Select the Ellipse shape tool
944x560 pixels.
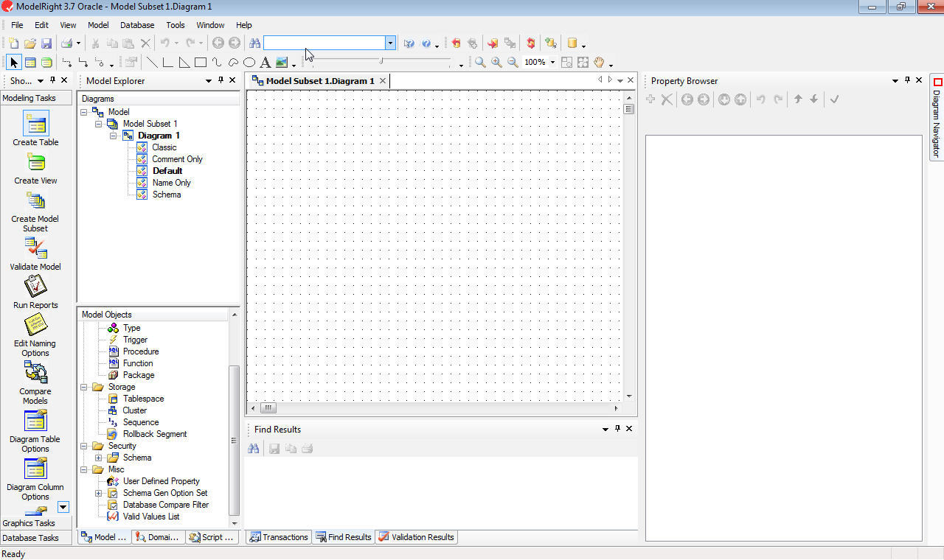(249, 63)
